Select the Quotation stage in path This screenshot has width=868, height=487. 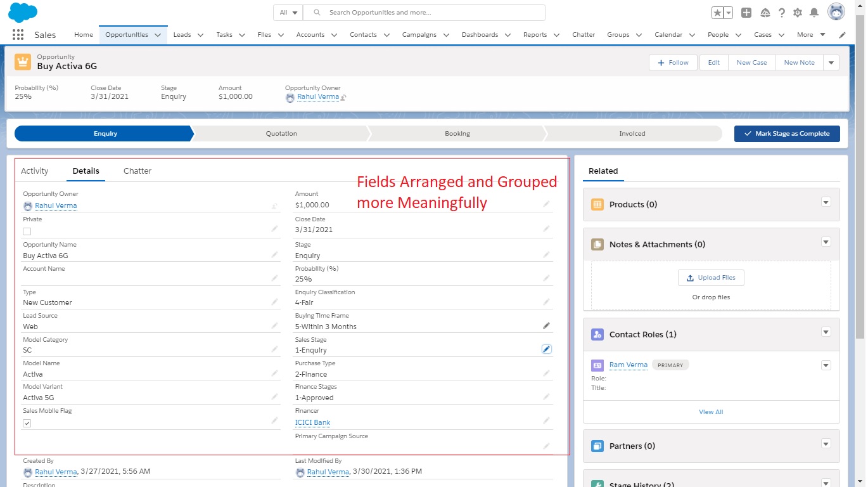pyautogui.click(x=281, y=134)
